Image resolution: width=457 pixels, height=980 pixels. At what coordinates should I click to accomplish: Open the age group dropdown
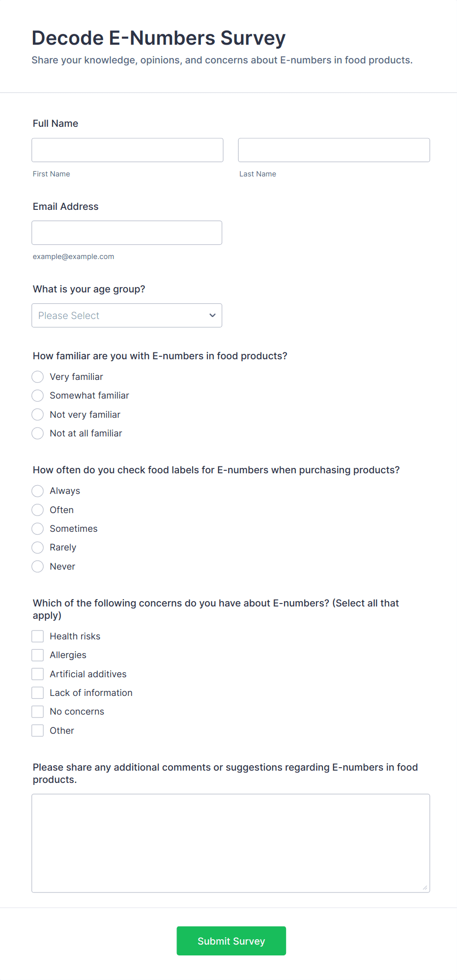pyautogui.click(x=127, y=316)
